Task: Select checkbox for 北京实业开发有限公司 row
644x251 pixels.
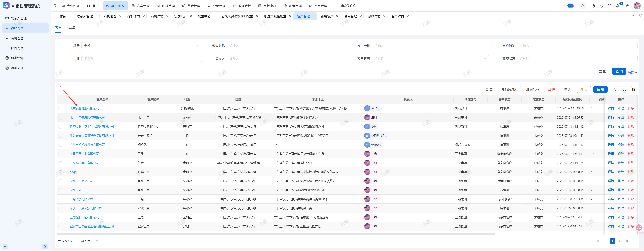Action: click(x=60, y=109)
